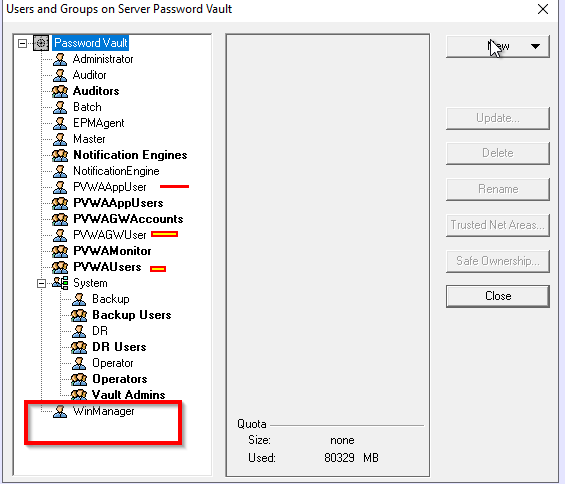Image resolution: width=565 pixels, height=484 pixels.
Task: Highlight the Operator user under System
Action: (x=113, y=363)
